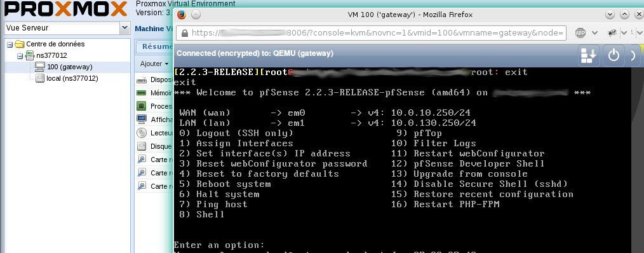Click the Firefox address bar URL field
644x253 pixels.
[371, 33]
